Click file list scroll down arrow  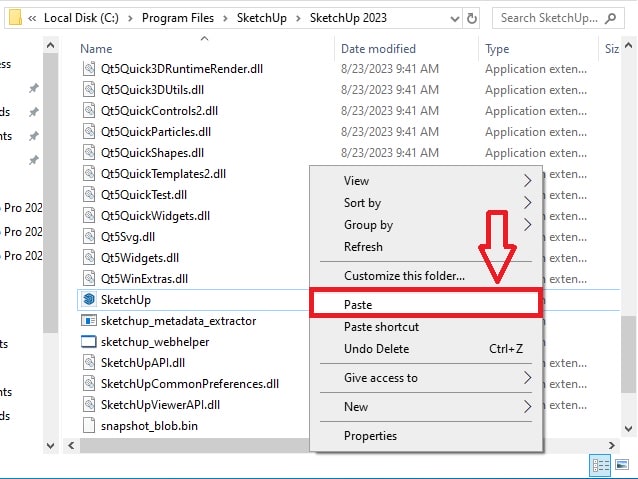628,429
